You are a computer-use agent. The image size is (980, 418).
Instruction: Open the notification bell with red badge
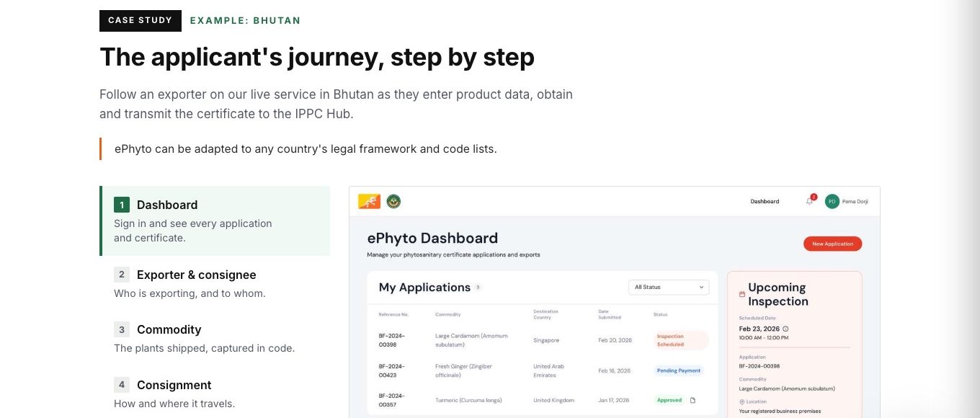point(810,200)
